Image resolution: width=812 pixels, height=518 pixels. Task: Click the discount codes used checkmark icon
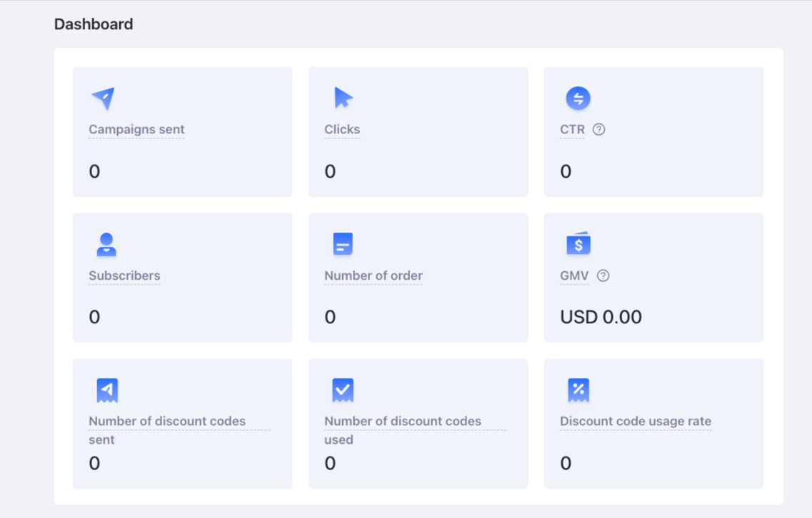(x=343, y=390)
